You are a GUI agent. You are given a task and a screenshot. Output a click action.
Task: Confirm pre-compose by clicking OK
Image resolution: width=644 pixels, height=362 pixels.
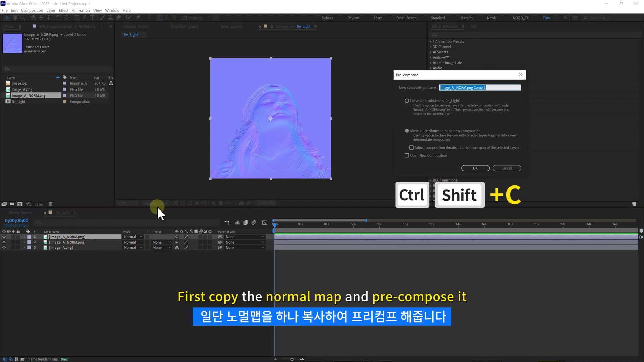coord(475,168)
